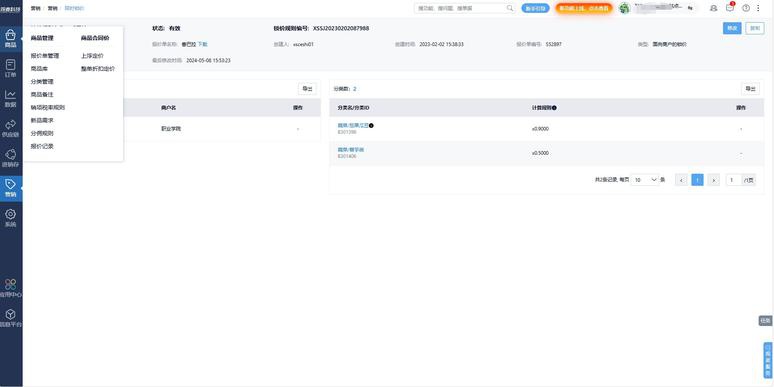Image resolution: width=774 pixels, height=387 pixels.
Task: Open the three-dot more menu in header
Action: tap(758, 8)
